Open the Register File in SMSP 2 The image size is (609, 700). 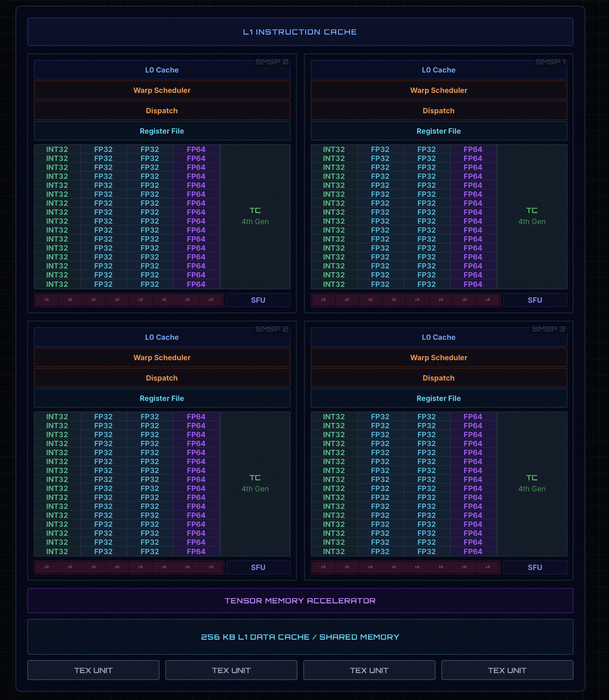[162, 398]
